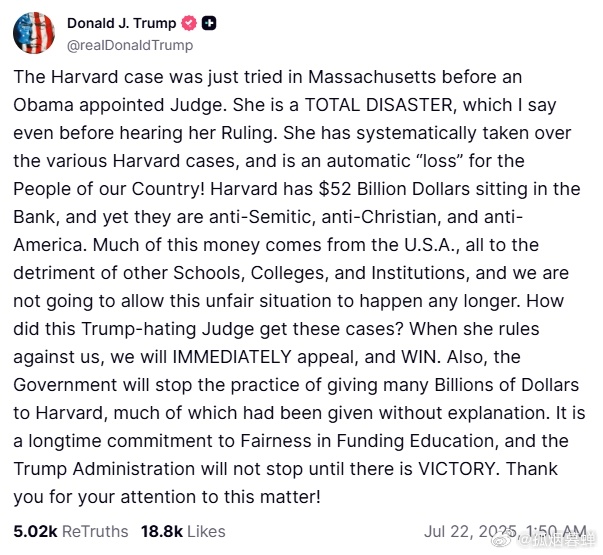This screenshot has width=603, height=555.
Task: Click the closing line about attention to this matter
Action: (167, 497)
